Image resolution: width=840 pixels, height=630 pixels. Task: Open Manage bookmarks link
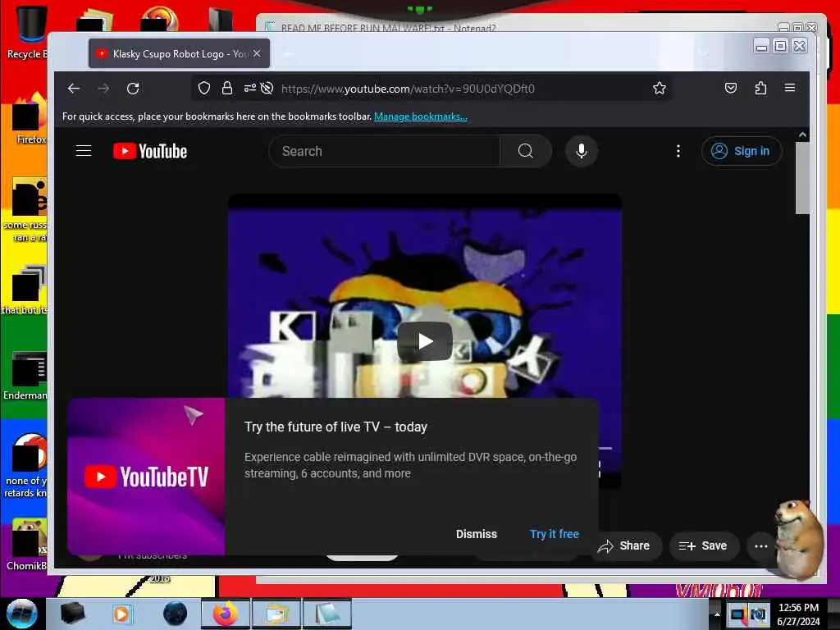(421, 116)
